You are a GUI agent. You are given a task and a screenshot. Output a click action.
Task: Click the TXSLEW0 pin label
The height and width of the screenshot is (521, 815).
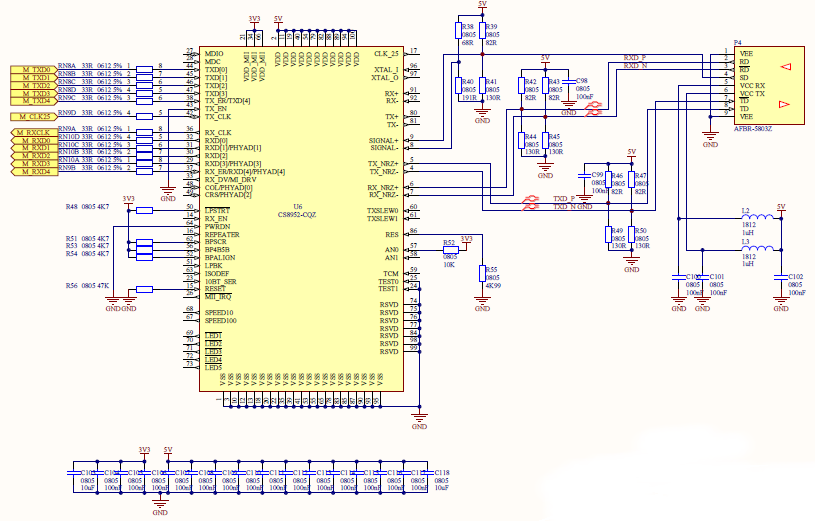click(x=383, y=211)
